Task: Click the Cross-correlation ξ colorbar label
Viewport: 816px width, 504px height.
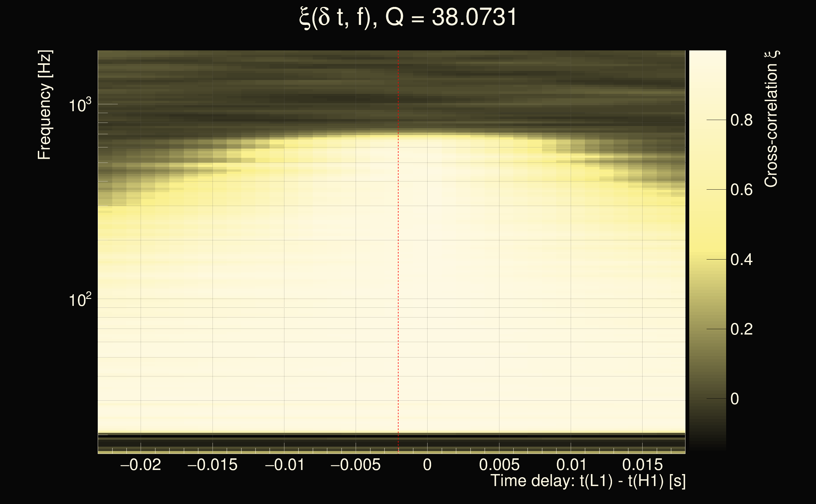Action: pos(771,119)
